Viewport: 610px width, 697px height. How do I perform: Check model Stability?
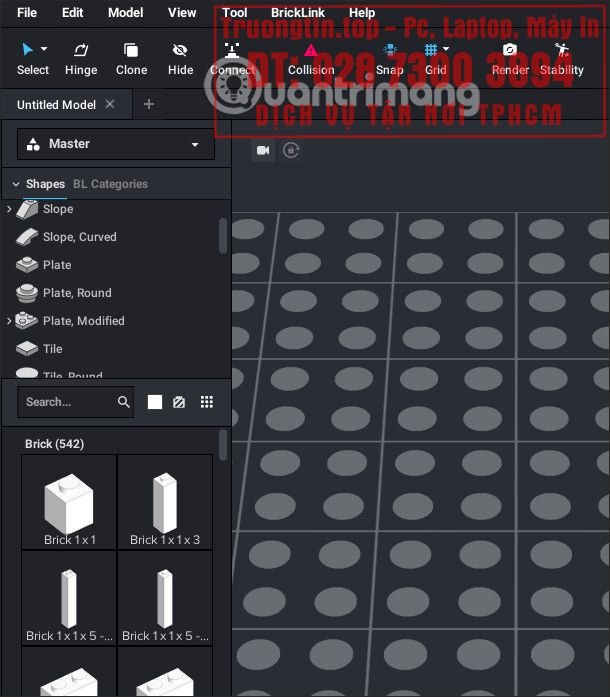[x=561, y=58]
